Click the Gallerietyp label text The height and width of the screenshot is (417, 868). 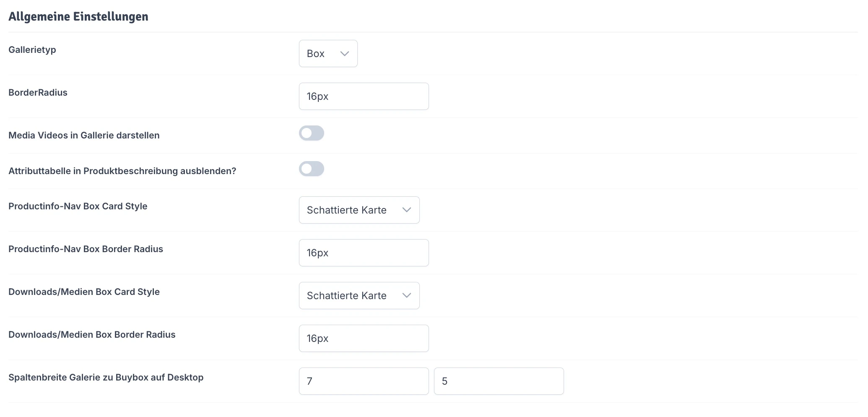(32, 50)
